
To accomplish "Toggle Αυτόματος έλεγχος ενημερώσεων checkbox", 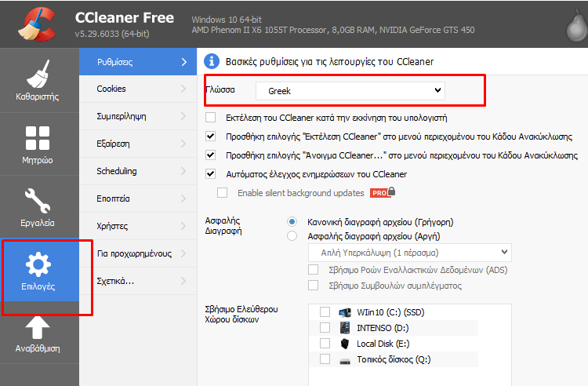I will click(x=211, y=173).
